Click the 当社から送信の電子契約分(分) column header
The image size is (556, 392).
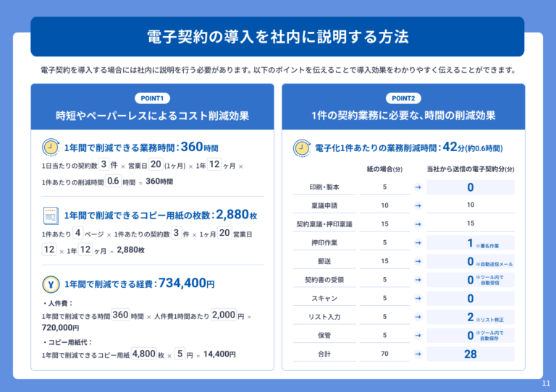(x=470, y=169)
